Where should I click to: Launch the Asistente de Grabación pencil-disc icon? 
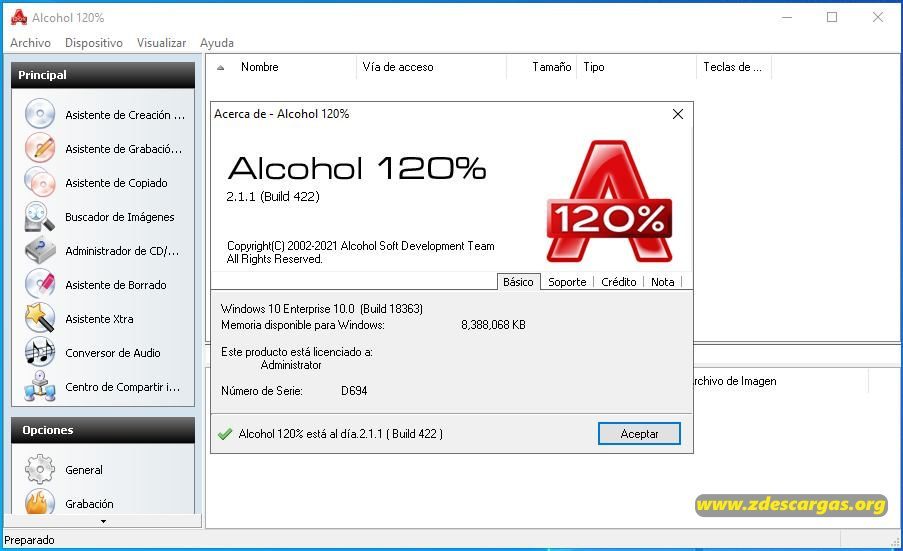[x=40, y=147]
